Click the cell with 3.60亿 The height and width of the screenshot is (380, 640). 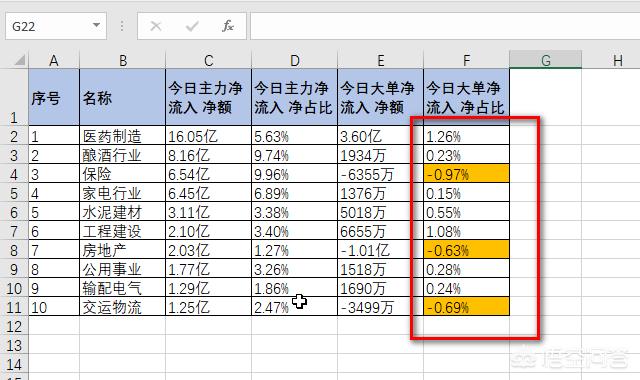[380, 136]
